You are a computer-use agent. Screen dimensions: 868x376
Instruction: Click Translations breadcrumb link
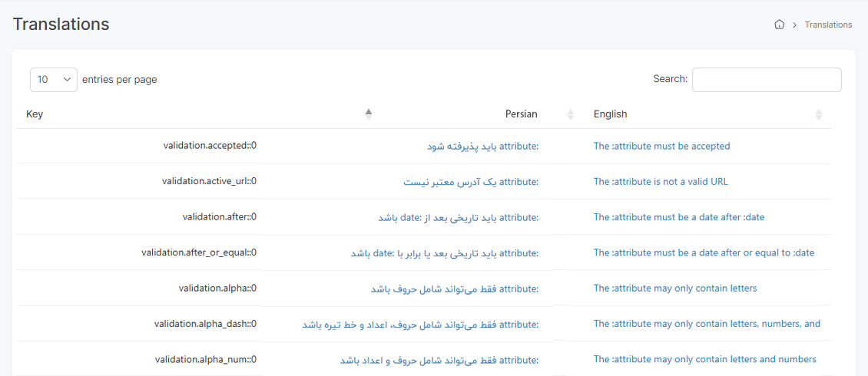[828, 25]
